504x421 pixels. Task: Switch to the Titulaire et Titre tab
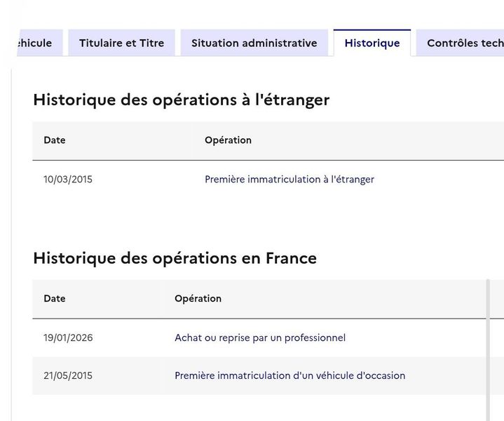[121, 43]
